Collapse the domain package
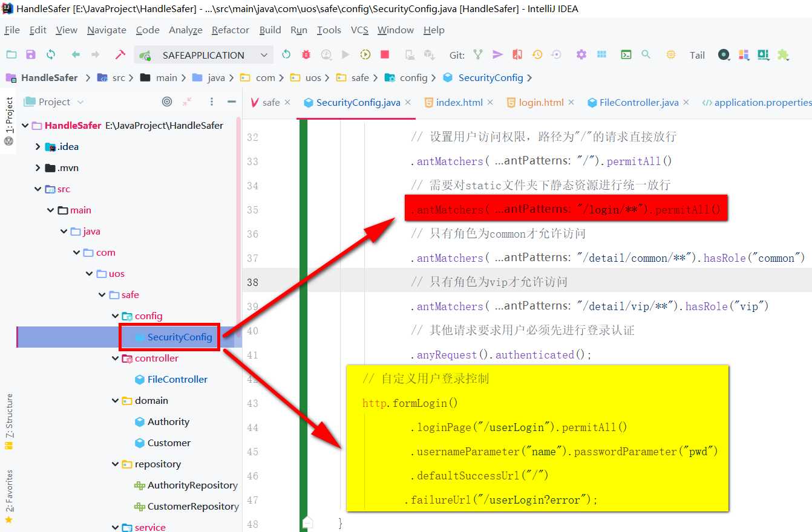 (115, 401)
